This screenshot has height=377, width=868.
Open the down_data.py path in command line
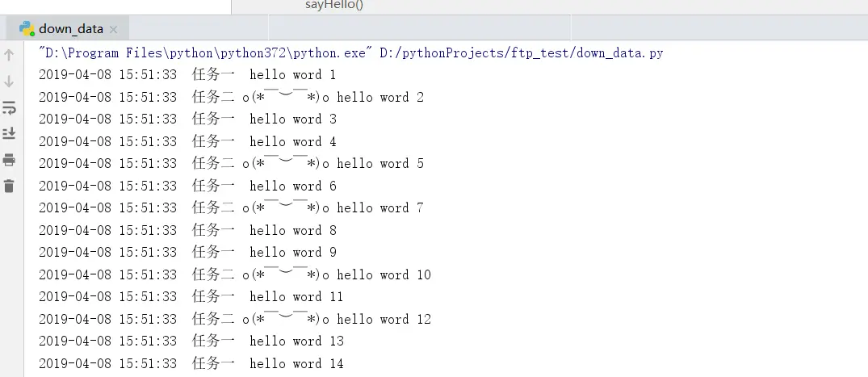(522, 53)
